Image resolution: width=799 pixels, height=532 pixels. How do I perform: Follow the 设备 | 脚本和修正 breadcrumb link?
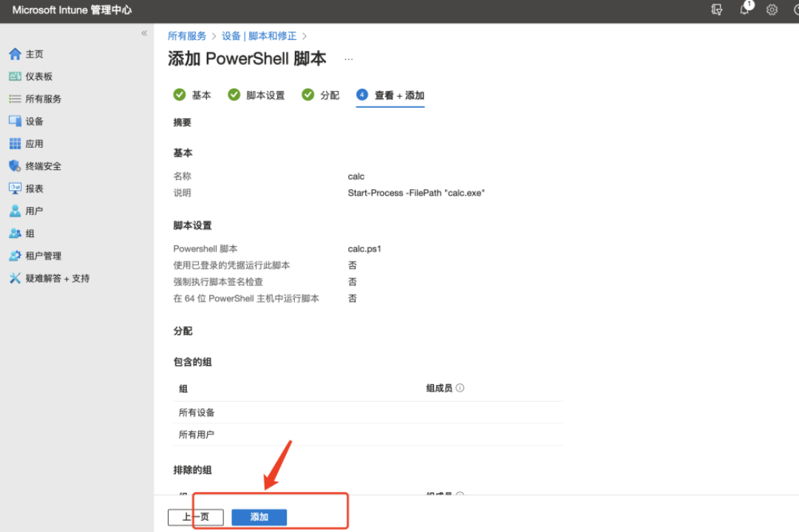click(x=259, y=35)
